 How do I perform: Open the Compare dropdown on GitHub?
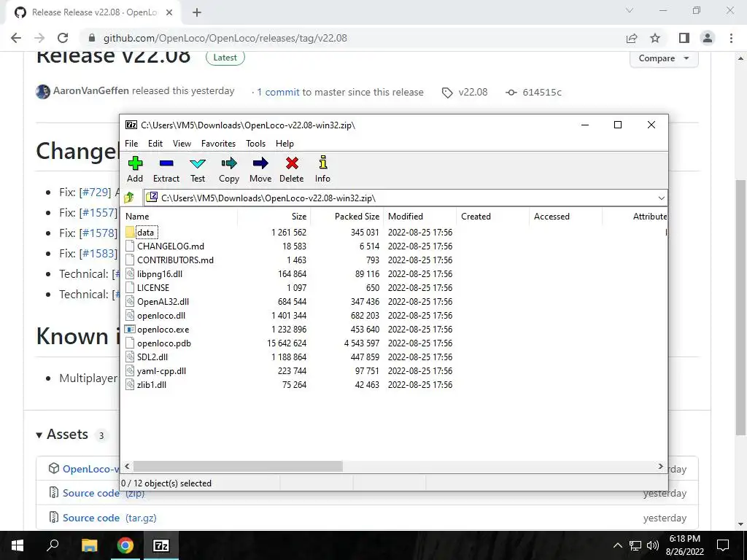[x=664, y=58]
